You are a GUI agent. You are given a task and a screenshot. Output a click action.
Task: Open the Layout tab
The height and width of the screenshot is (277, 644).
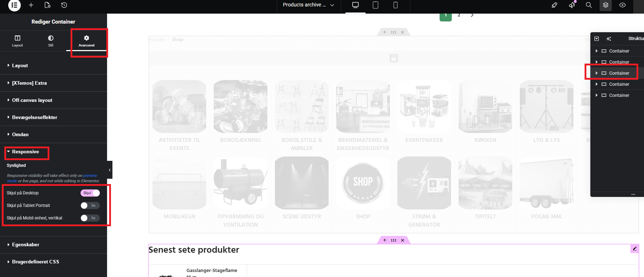click(x=17, y=41)
